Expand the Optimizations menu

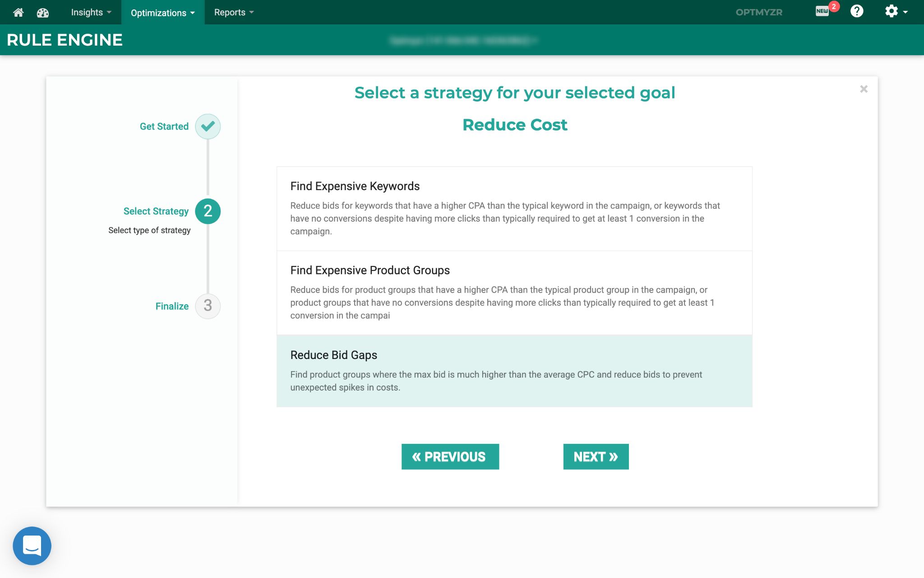[163, 12]
